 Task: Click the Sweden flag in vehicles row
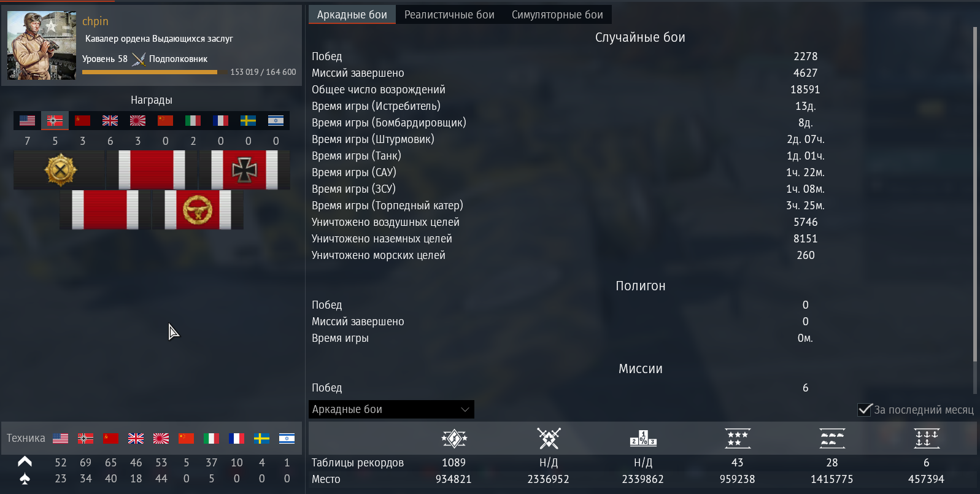(x=261, y=438)
